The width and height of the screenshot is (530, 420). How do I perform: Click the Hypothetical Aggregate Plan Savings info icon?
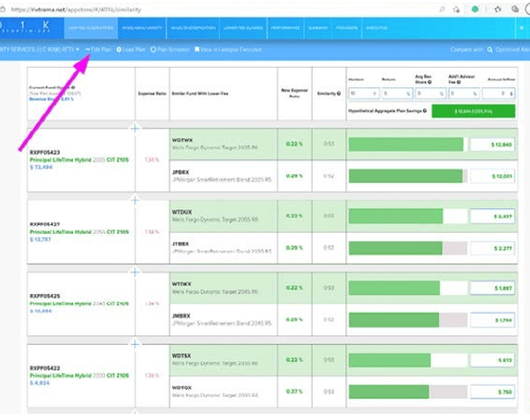426,111
